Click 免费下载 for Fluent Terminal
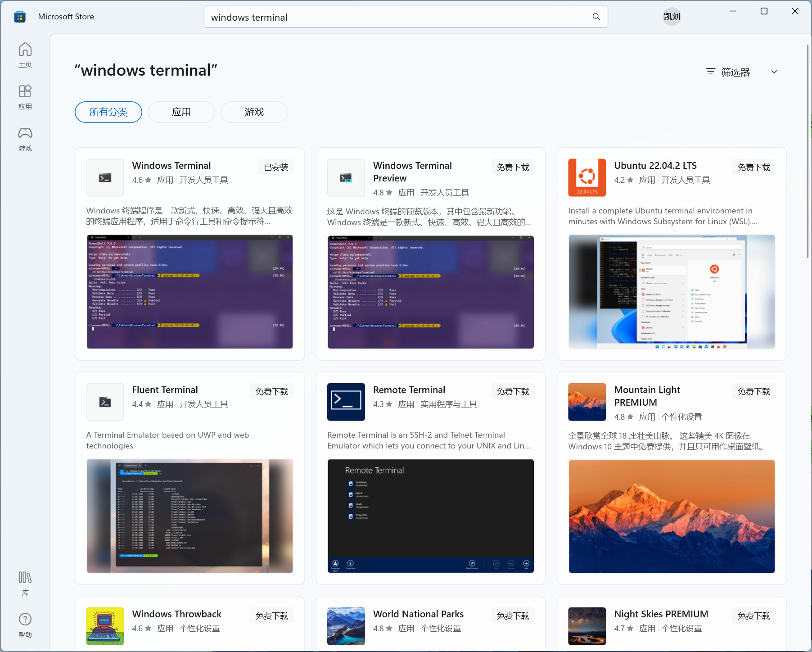Image resolution: width=812 pixels, height=652 pixels. 272,392
